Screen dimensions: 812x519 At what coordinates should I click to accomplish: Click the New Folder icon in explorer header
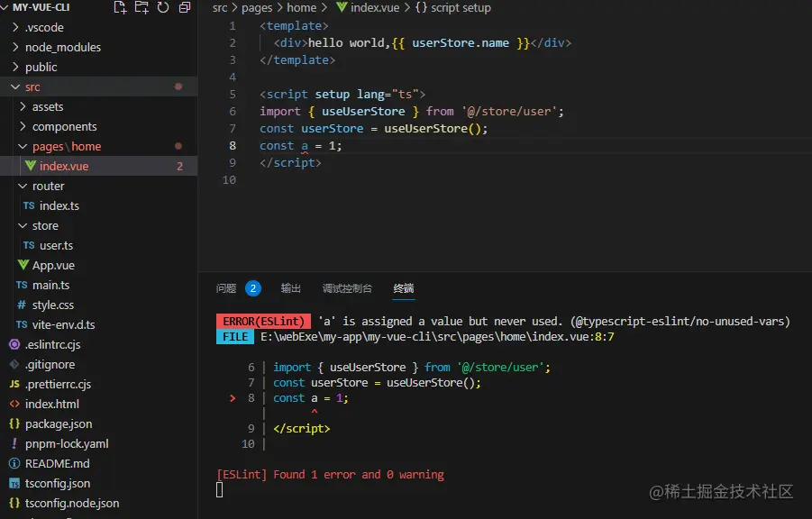(141, 7)
